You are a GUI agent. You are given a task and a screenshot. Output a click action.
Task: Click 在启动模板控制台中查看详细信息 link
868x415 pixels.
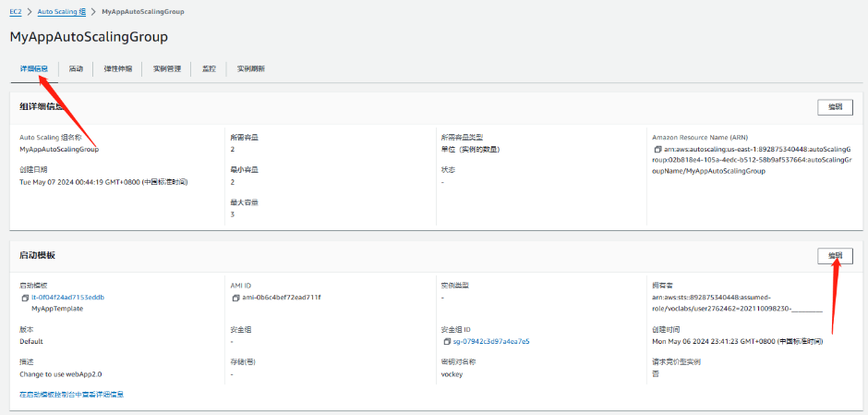point(71,395)
